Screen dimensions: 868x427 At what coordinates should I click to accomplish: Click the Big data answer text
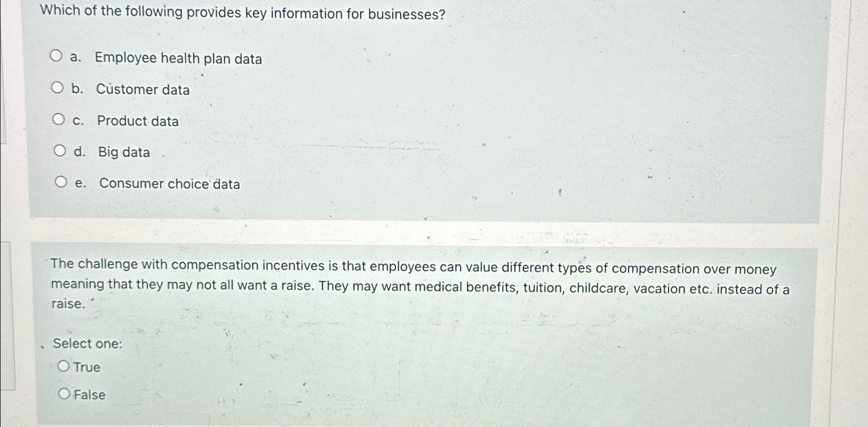pyautogui.click(x=124, y=152)
